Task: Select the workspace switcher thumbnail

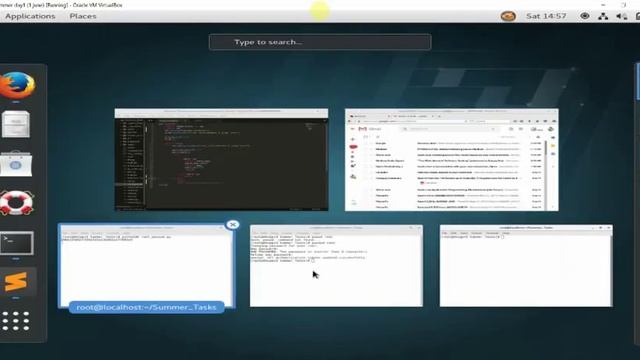Action: [x=638, y=82]
